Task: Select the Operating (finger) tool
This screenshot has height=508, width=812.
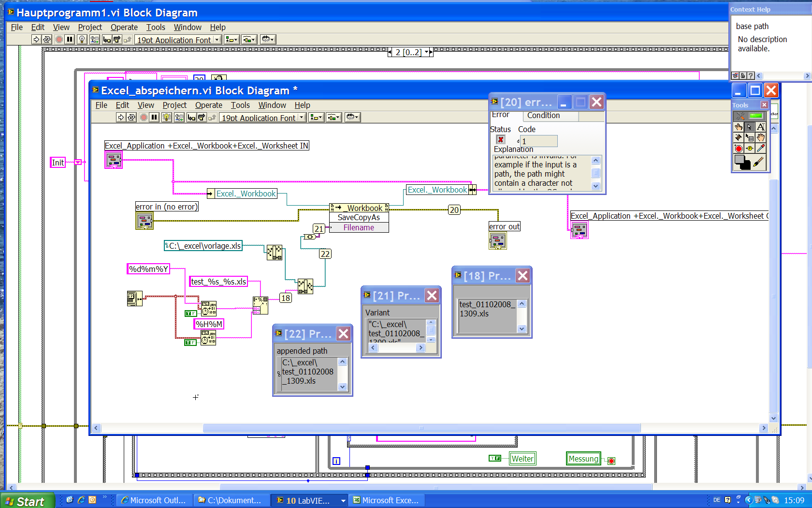Action: (x=739, y=127)
